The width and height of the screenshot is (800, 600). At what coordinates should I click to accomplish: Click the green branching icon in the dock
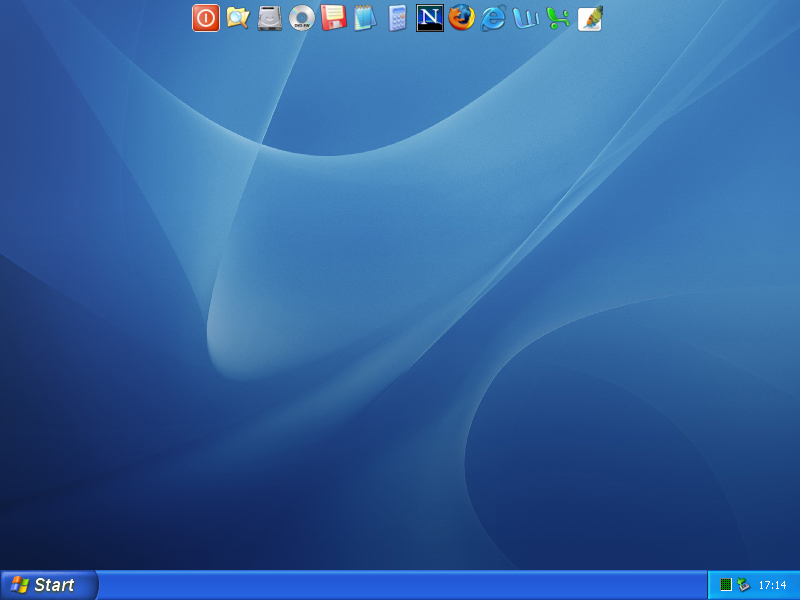(x=558, y=18)
